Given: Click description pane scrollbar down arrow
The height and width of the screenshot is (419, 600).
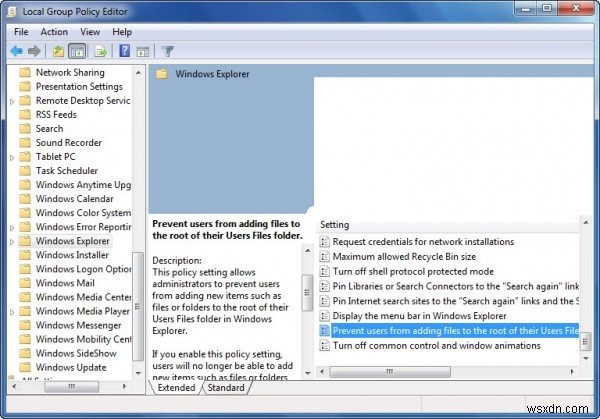Looking at the screenshot, I should click(x=308, y=373).
